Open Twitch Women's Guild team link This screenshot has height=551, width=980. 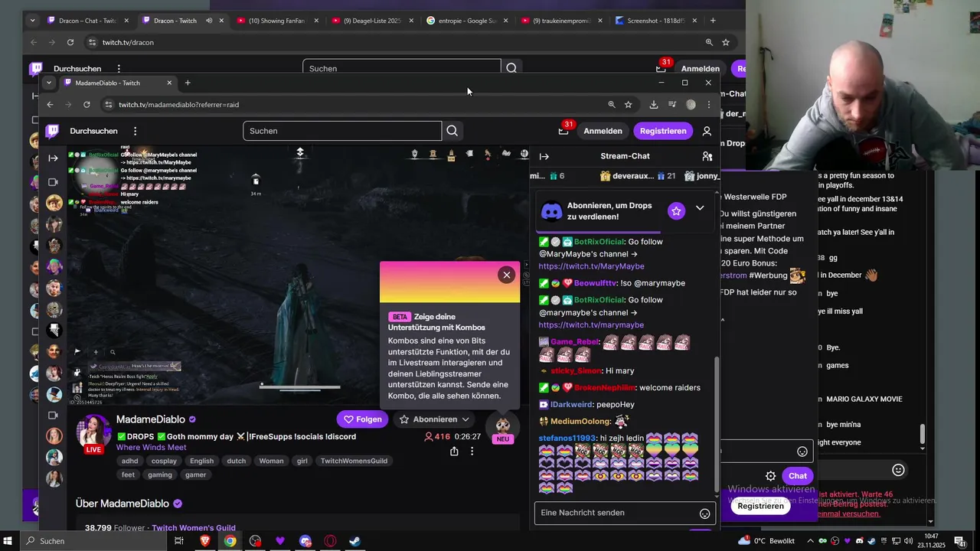click(194, 528)
